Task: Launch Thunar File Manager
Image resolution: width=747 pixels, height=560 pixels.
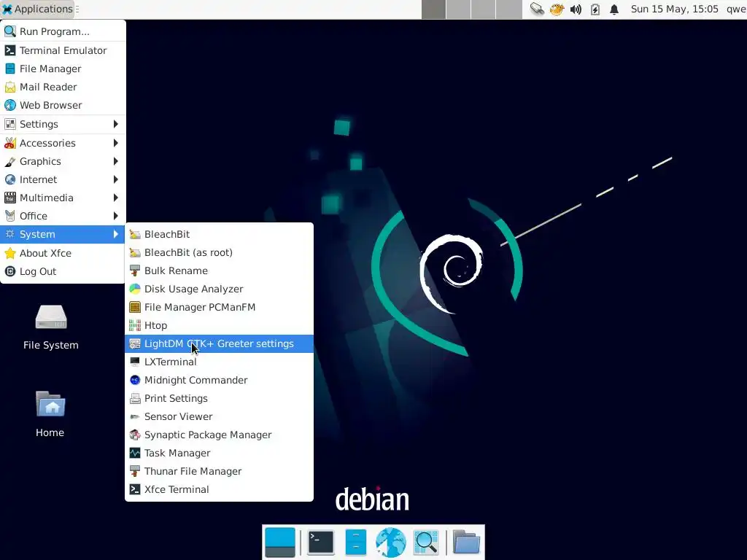Action: point(219,472)
